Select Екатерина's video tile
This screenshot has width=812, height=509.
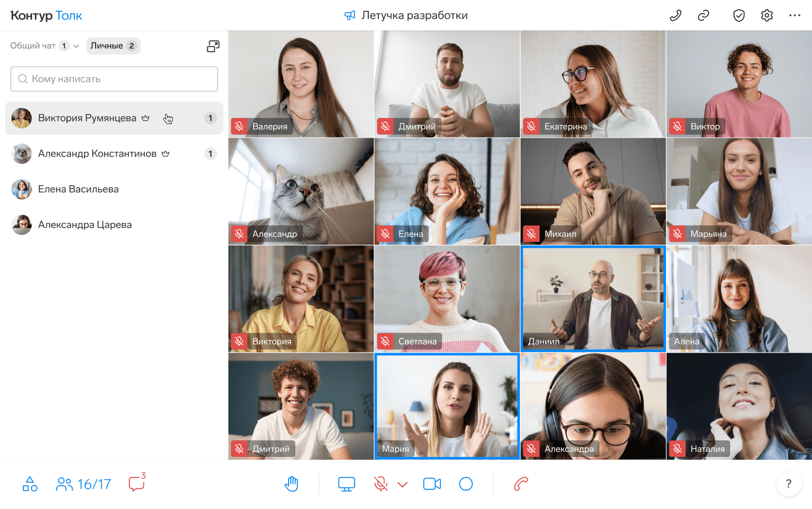pos(593,84)
